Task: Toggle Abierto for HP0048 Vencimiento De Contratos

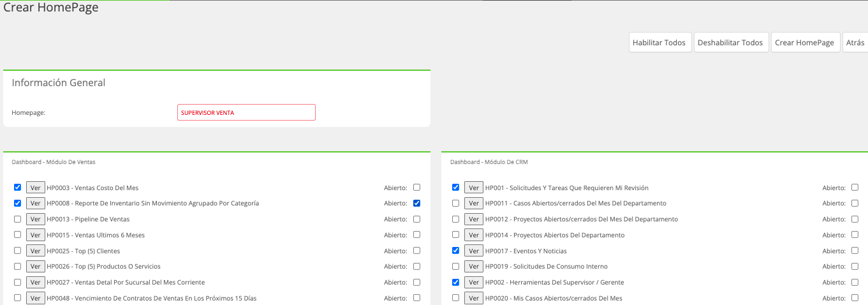Action: [x=416, y=297]
